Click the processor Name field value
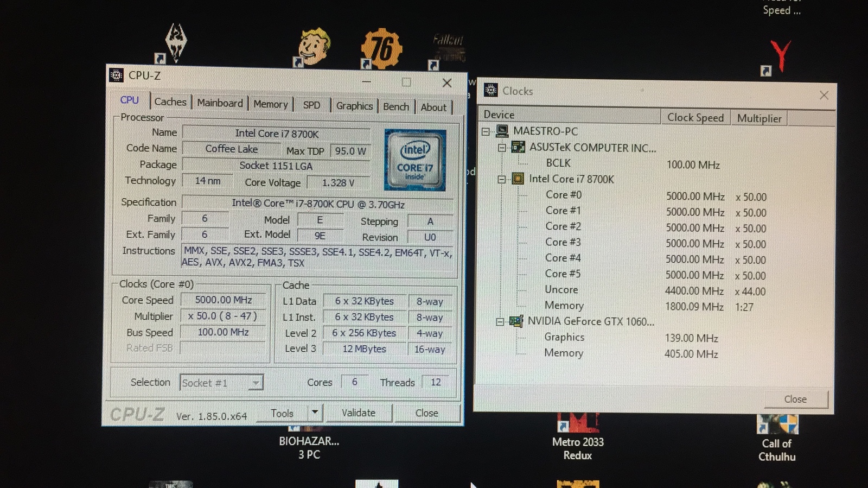 click(x=277, y=133)
